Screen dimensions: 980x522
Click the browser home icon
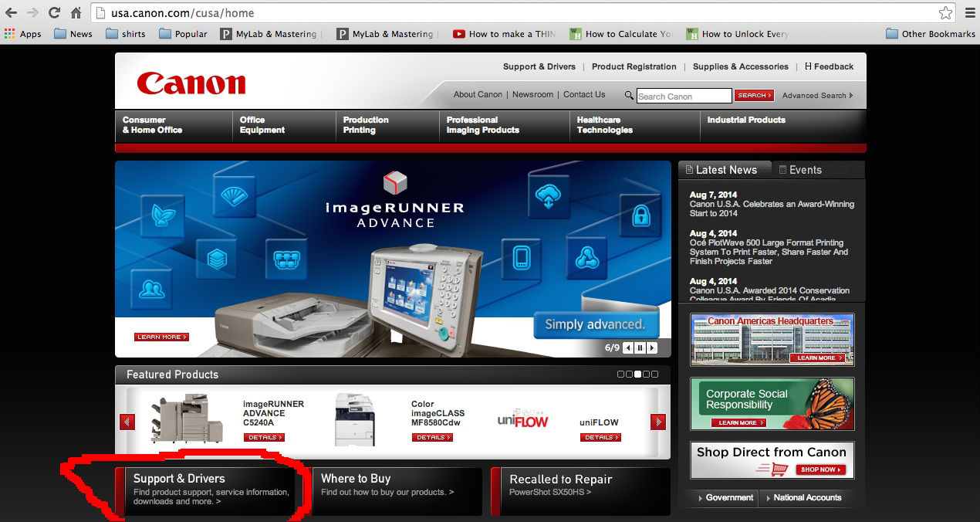click(x=74, y=12)
